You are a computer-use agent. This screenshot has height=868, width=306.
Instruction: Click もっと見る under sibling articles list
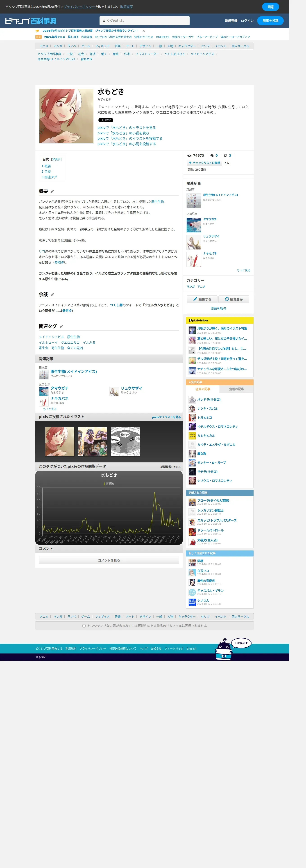coord(50,409)
